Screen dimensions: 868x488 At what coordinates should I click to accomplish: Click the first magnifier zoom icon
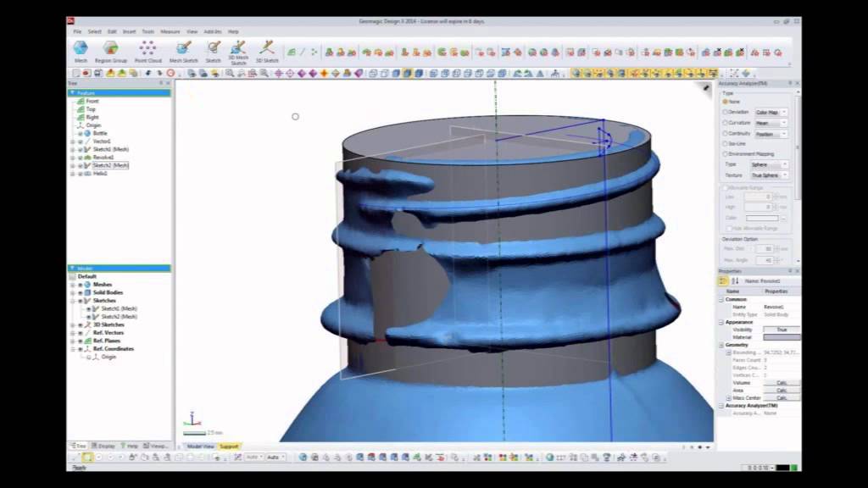click(x=229, y=73)
